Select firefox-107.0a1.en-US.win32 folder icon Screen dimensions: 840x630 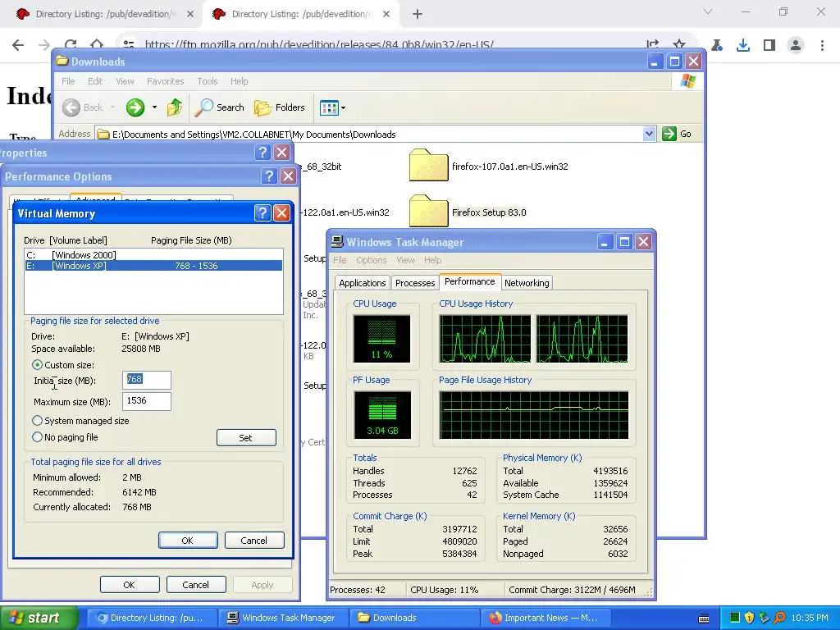428,165
